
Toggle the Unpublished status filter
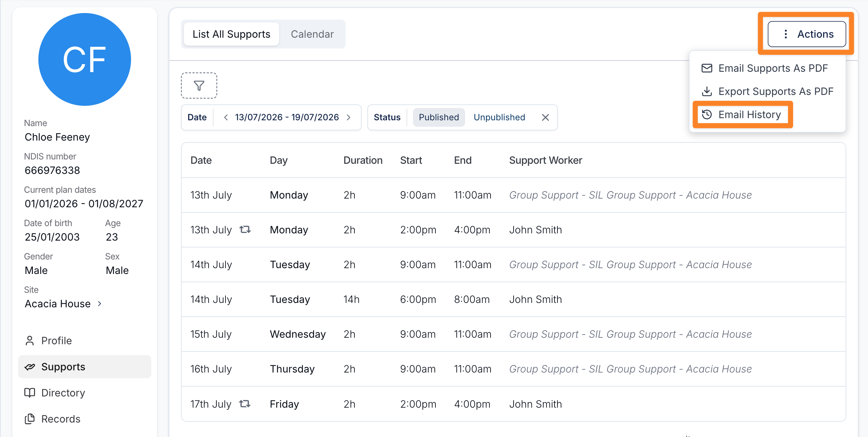[499, 117]
